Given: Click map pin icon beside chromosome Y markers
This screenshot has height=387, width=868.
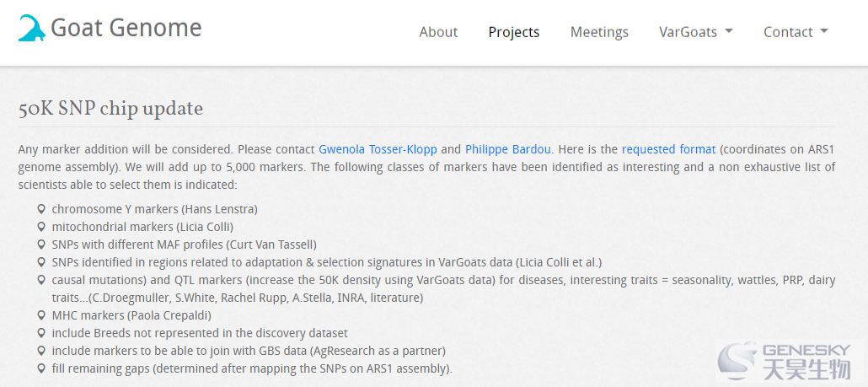Looking at the screenshot, I should [x=40, y=209].
